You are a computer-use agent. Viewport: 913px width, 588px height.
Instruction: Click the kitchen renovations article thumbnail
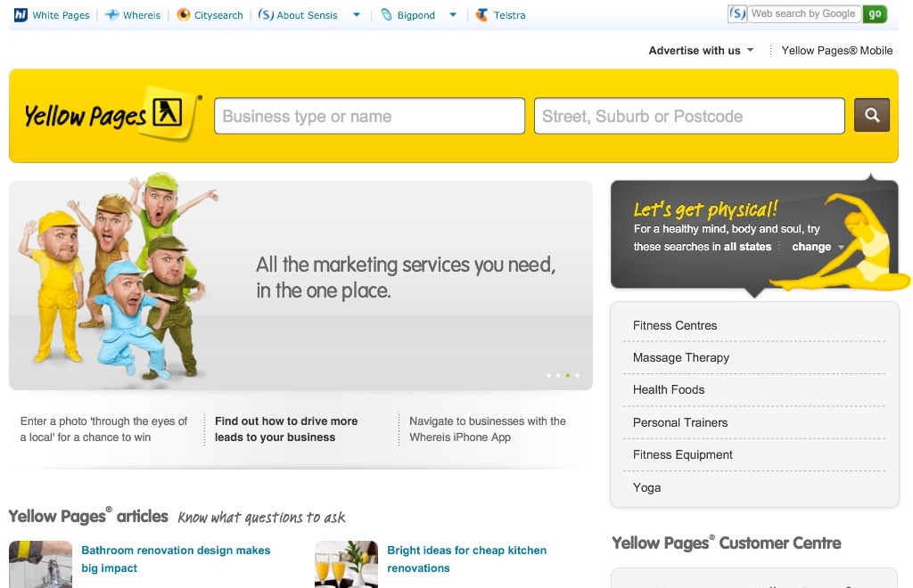click(x=346, y=564)
